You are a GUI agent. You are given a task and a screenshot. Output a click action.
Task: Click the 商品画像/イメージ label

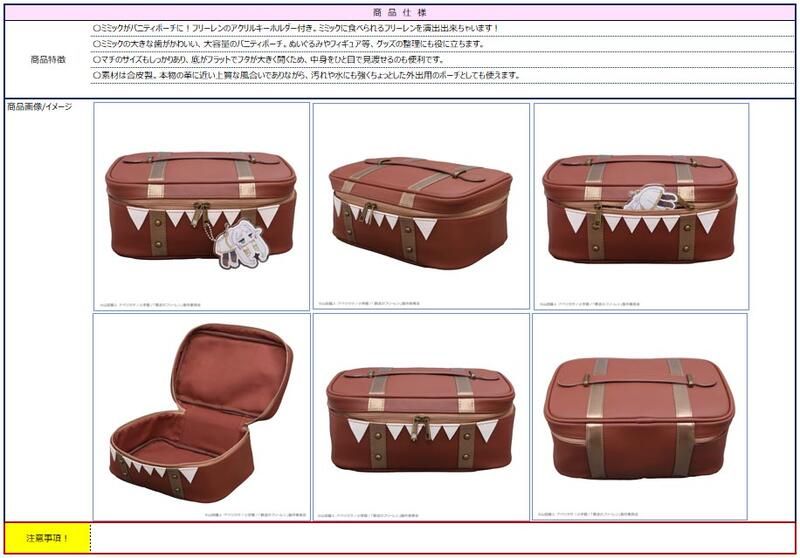(39, 107)
